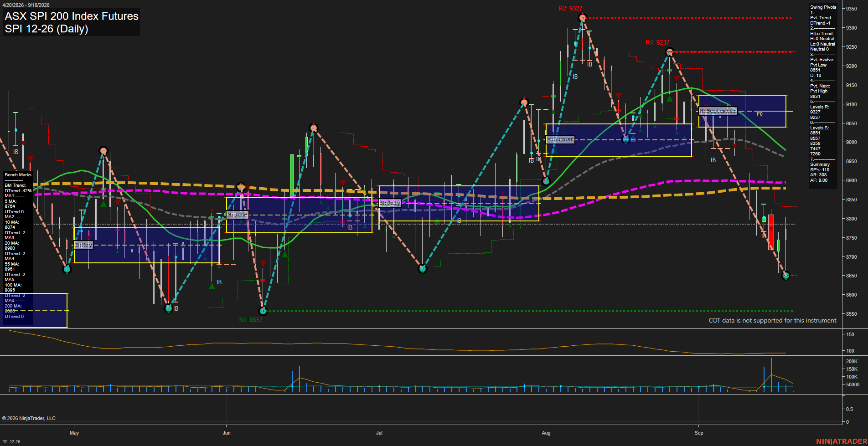Click the May label on time axis
Image resolution: width=868 pixels, height=446 pixels.
click(x=74, y=433)
